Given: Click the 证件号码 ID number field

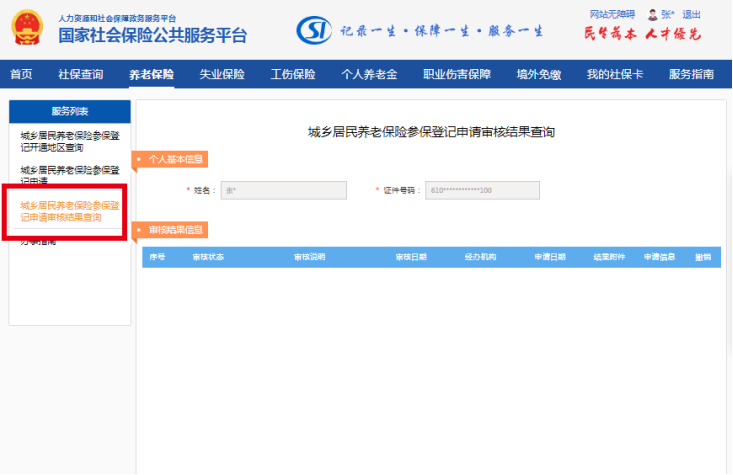Looking at the screenshot, I should [x=482, y=190].
